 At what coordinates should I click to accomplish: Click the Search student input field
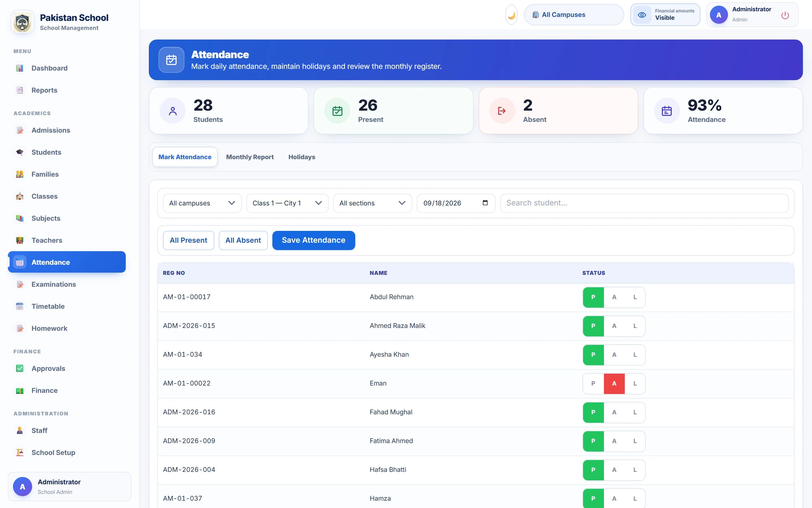[x=644, y=203]
